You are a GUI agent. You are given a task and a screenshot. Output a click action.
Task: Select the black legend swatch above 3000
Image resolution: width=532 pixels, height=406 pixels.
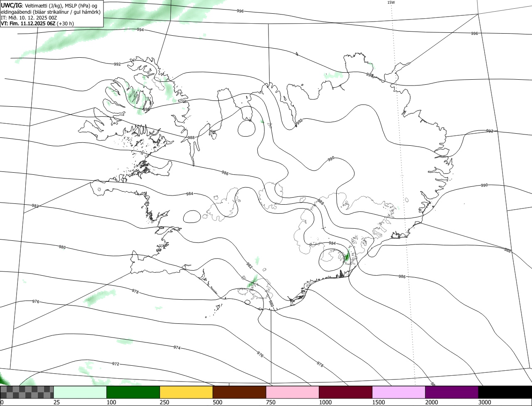point(505,392)
